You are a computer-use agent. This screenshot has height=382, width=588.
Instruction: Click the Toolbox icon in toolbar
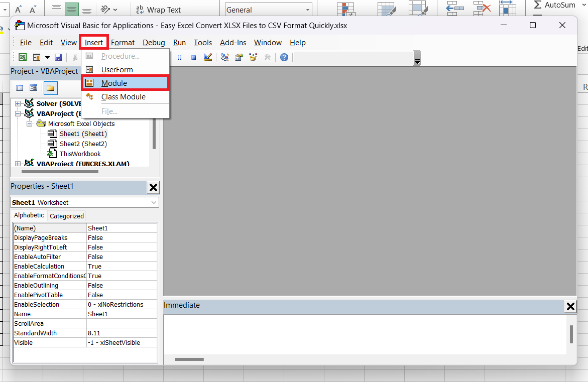(x=267, y=57)
